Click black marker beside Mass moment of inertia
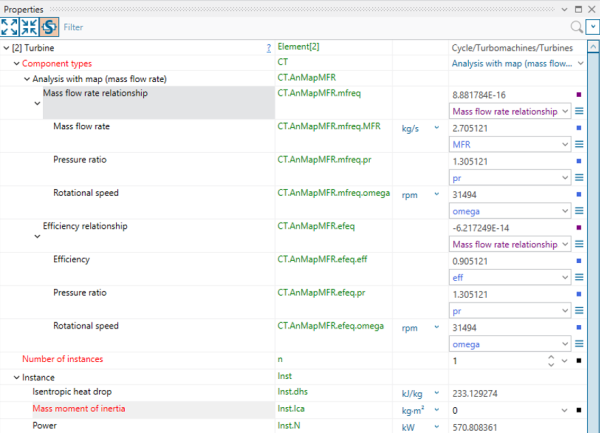Image resolution: width=600 pixels, height=433 pixels. point(579,410)
